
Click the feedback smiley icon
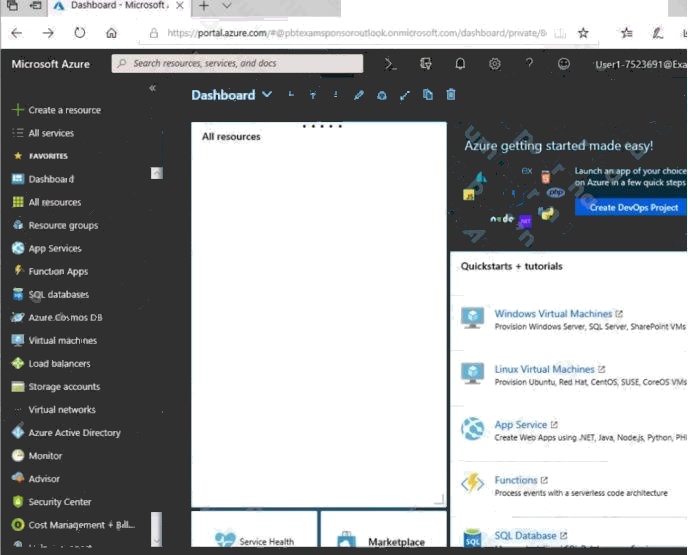tap(564, 64)
